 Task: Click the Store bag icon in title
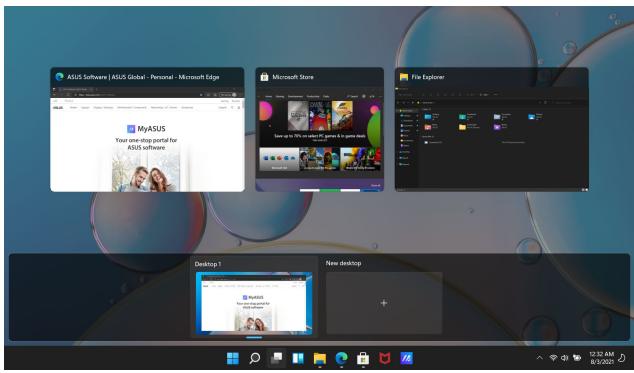264,77
